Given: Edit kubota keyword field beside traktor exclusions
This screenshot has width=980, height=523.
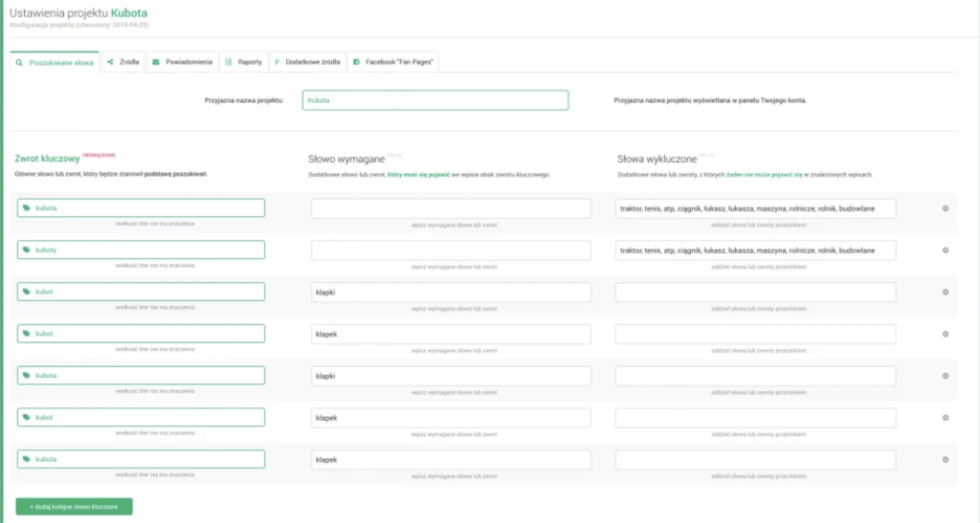Looking at the screenshot, I should pyautogui.click(x=142, y=207).
